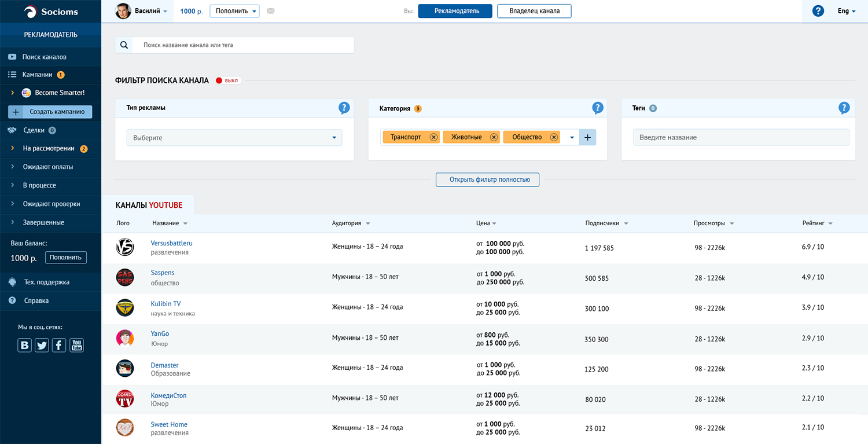Remove the Транспорт category tag
The image size is (868, 444).
coord(433,137)
